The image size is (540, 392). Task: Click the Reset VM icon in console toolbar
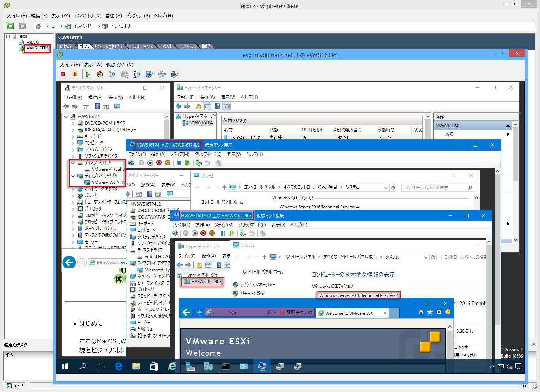point(100,74)
